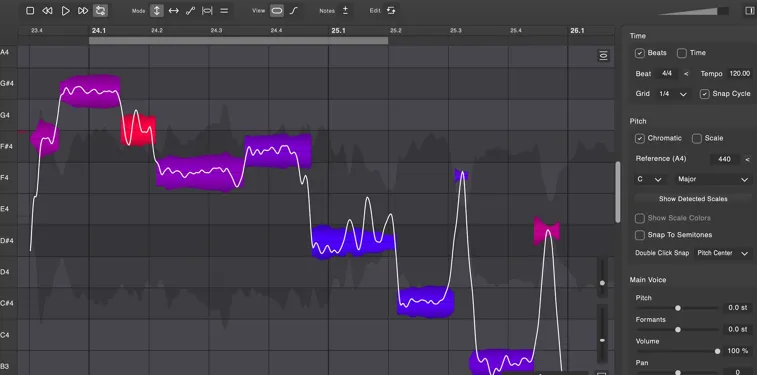Click the upper vertical zoom slider handle
This screenshot has width=757, height=375.
coord(602,283)
